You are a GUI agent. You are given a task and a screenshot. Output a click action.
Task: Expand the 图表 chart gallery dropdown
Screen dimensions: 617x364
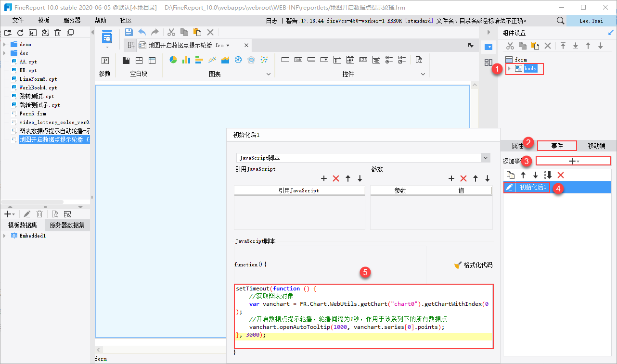point(269,74)
